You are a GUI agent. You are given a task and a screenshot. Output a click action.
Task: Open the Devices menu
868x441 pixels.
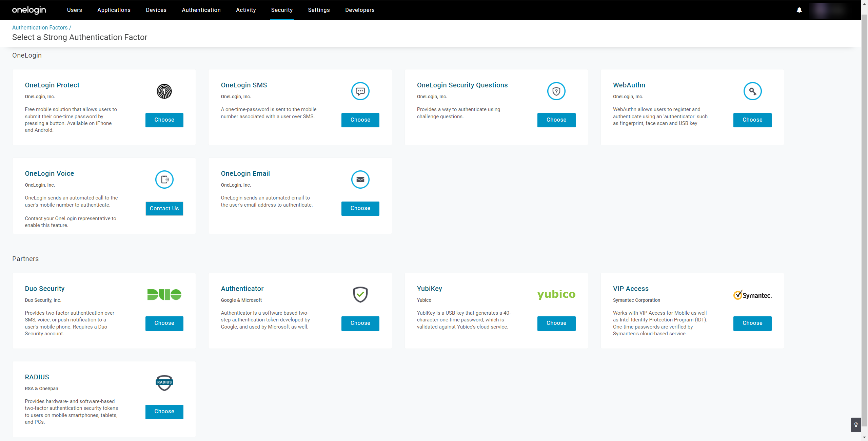click(156, 10)
